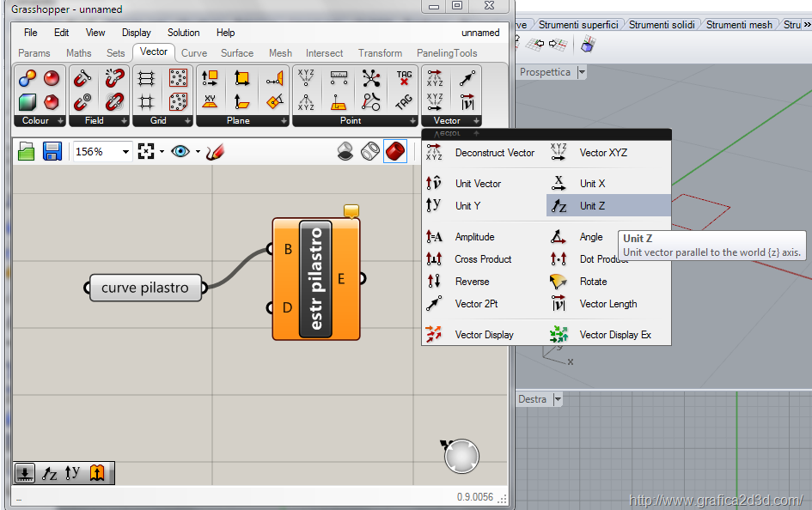Click the Rotate vector component

tap(593, 282)
